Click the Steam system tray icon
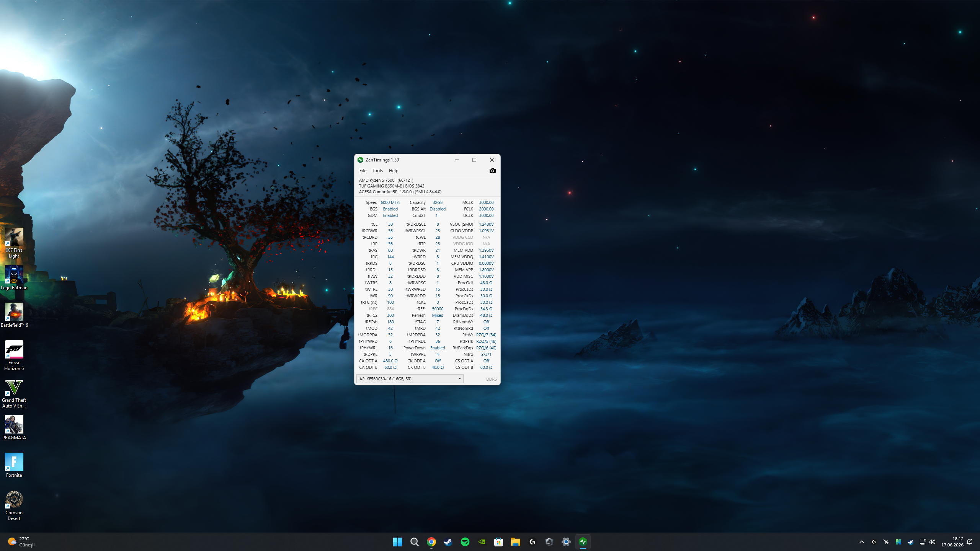This screenshot has width=980, height=551. (x=910, y=542)
